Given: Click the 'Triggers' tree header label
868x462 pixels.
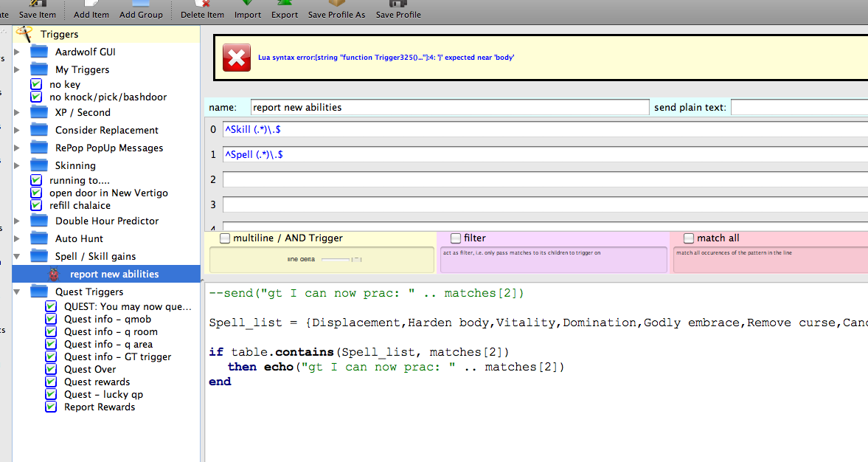Looking at the screenshot, I should click(x=59, y=35).
